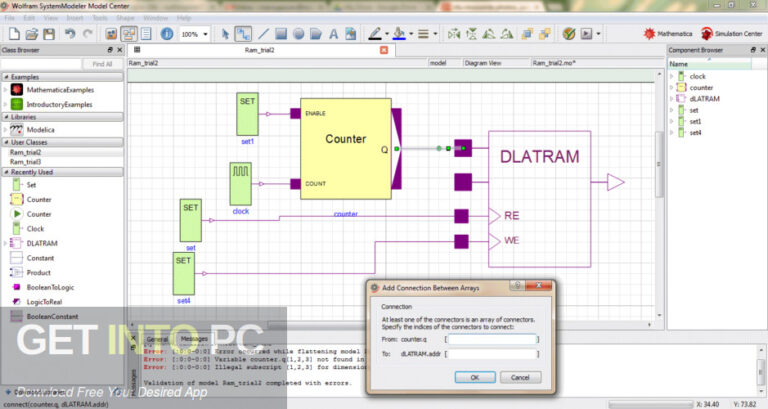Viewport: 768px width, 409px height.
Task: Create a new file from the toolbar
Action: [x=14, y=34]
